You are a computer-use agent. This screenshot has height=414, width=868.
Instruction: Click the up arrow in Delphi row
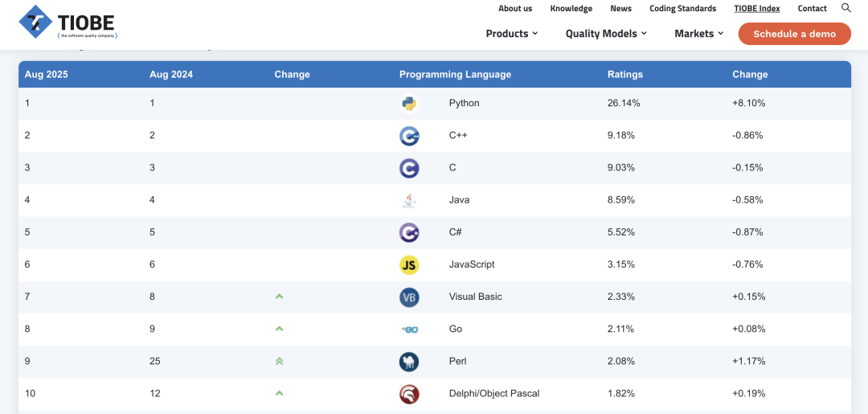pos(279,394)
